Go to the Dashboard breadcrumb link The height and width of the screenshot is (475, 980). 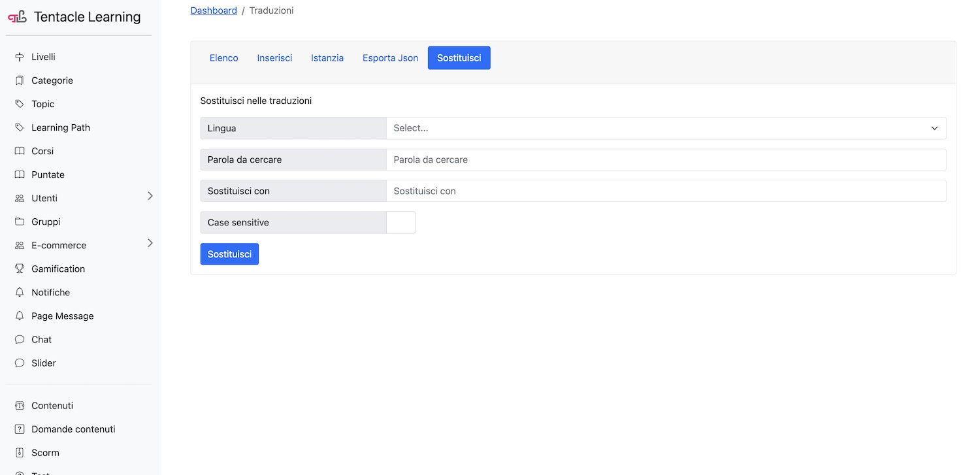coord(214,10)
